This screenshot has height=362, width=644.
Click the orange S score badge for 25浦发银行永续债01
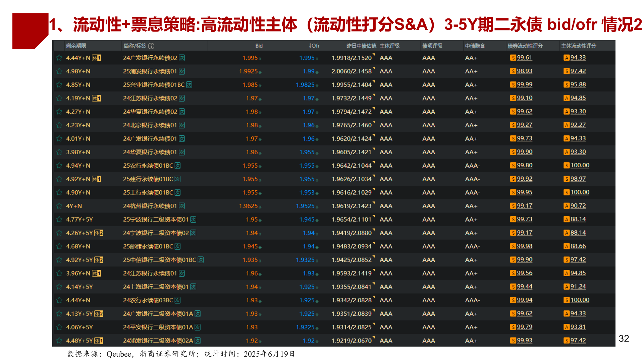513,71
